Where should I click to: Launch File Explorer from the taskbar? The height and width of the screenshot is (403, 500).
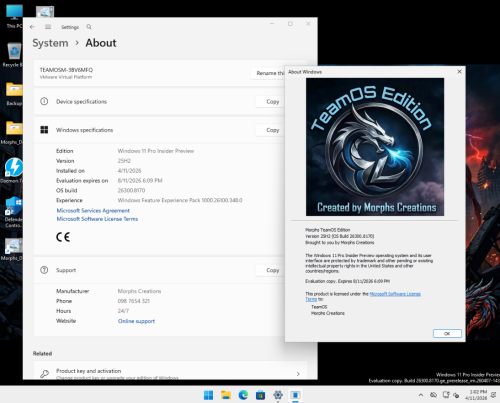click(226, 395)
